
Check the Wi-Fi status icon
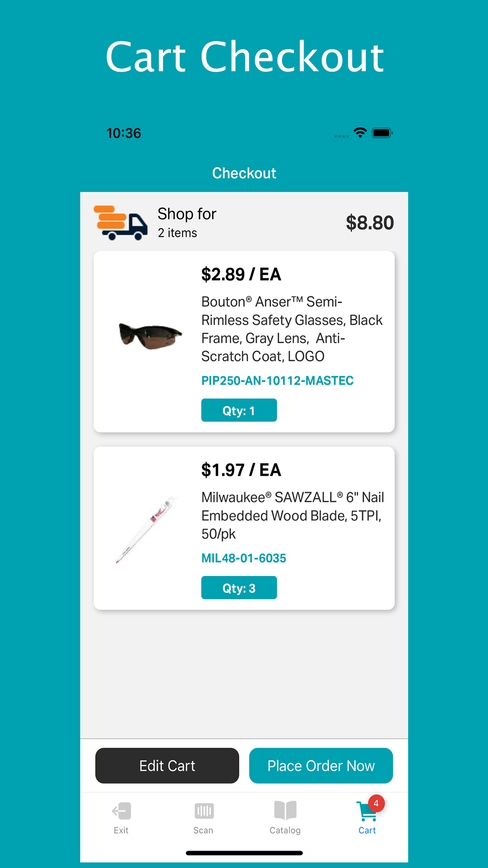[x=360, y=133]
